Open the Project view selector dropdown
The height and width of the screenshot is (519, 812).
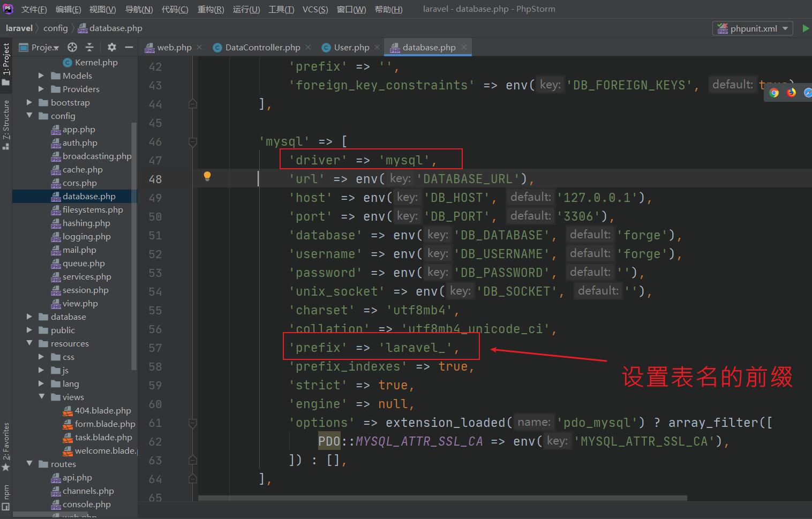[39, 47]
